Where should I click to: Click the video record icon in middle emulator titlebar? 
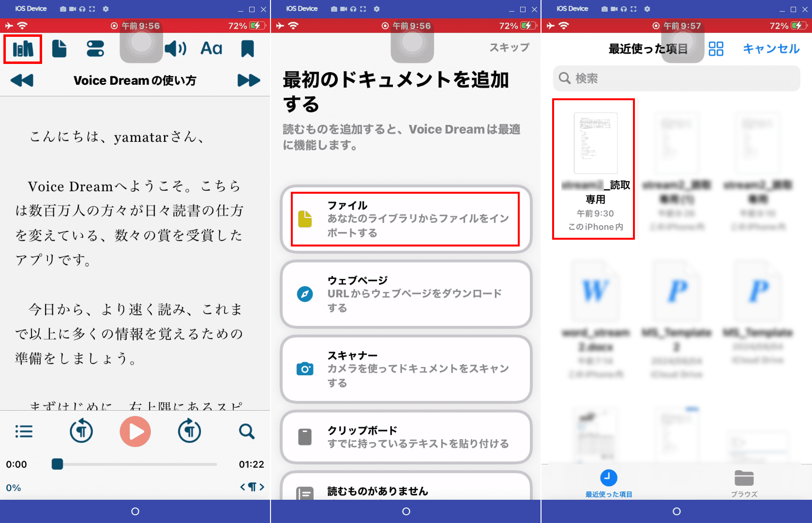343,9
